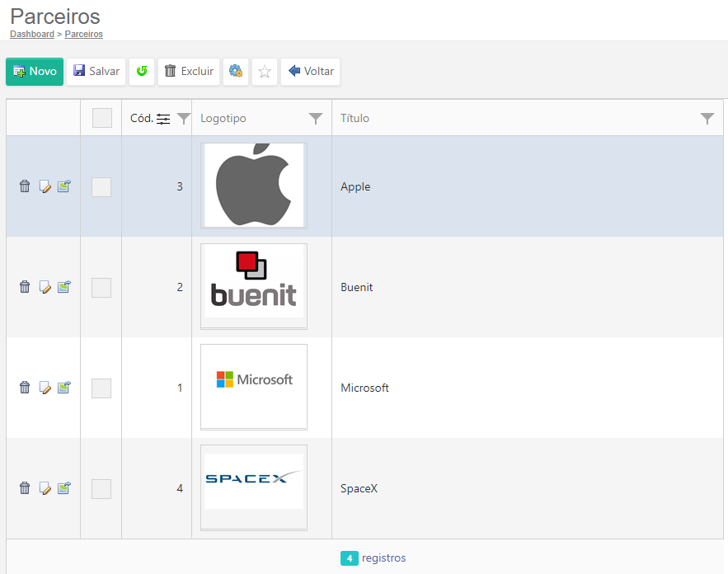Image resolution: width=728 pixels, height=574 pixels.
Task: Select the SpaceX row checkbox
Action: pos(101,489)
